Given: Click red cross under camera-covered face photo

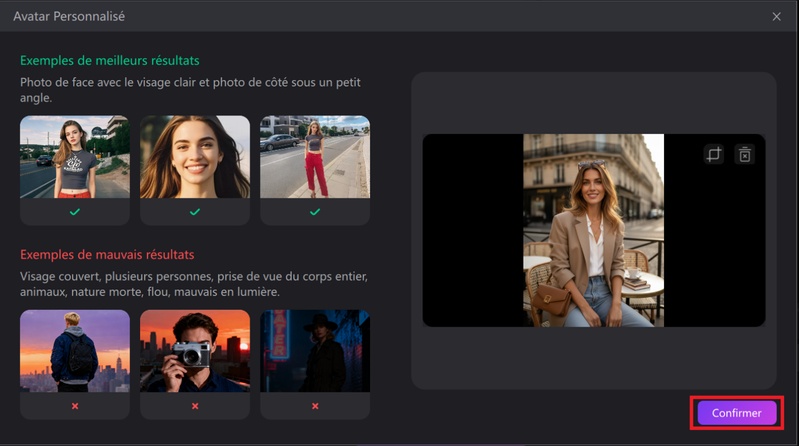Looking at the screenshot, I should [x=195, y=406].
